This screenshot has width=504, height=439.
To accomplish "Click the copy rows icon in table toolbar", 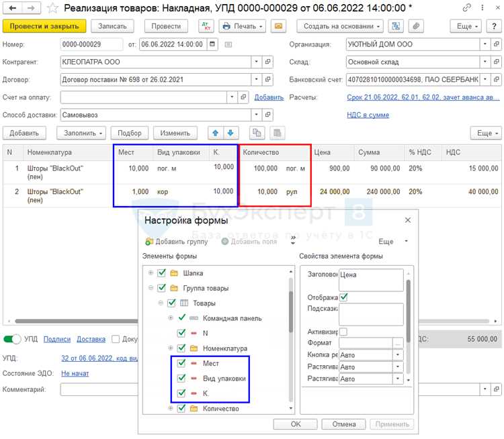I will pyautogui.click(x=257, y=133).
